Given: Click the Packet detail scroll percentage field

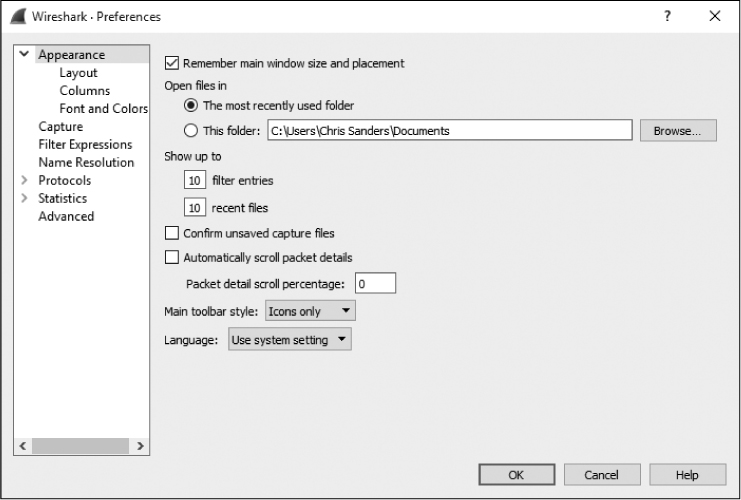Looking at the screenshot, I should [x=375, y=284].
